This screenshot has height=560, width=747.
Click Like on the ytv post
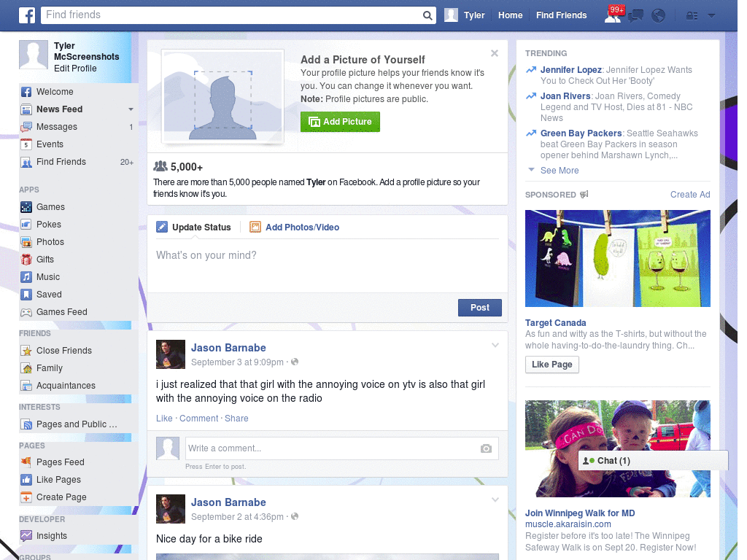point(164,419)
